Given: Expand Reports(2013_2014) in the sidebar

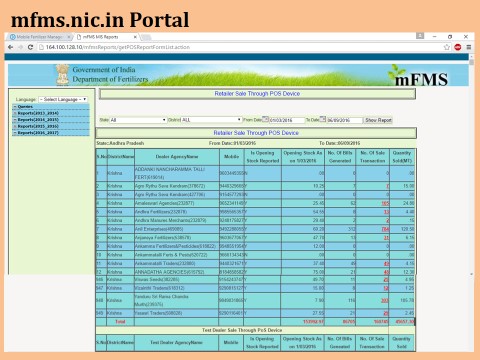Looking at the screenshot, I should point(51,113).
